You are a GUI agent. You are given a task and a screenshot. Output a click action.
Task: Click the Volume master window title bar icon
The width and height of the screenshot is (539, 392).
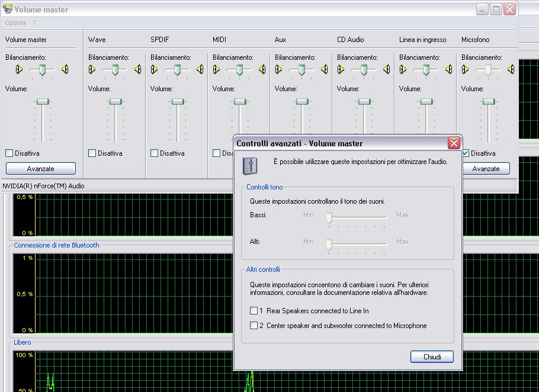click(x=7, y=9)
